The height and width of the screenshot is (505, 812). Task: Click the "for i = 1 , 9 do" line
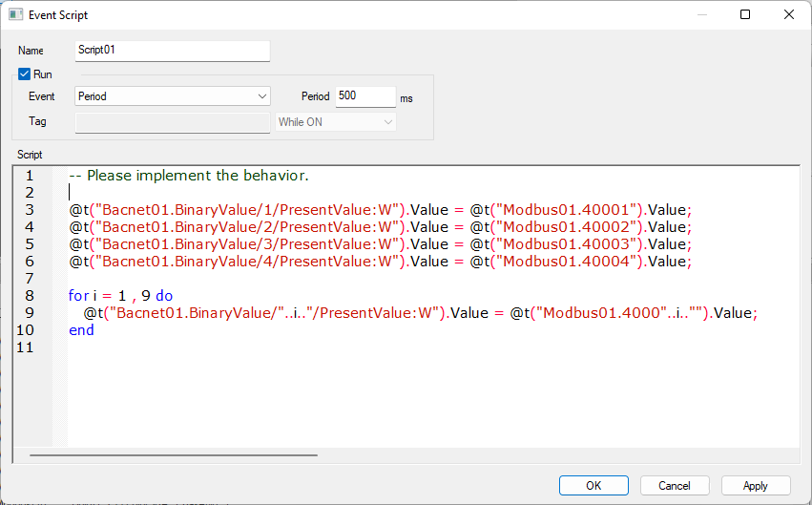[120, 296]
